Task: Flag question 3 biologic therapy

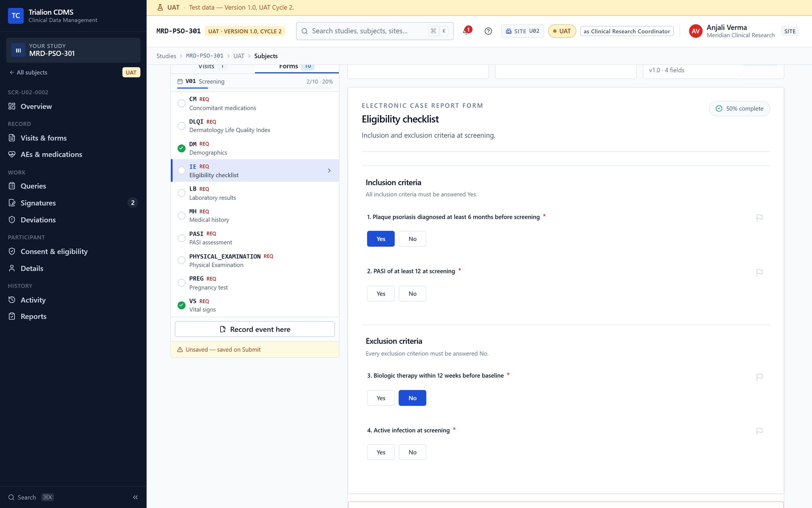Action: click(760, 377)
